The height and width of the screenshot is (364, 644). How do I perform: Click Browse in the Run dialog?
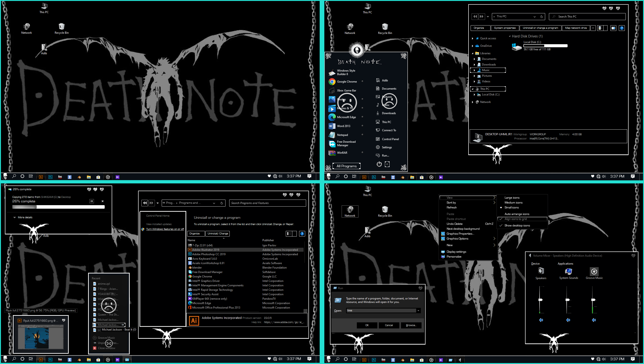411,325
